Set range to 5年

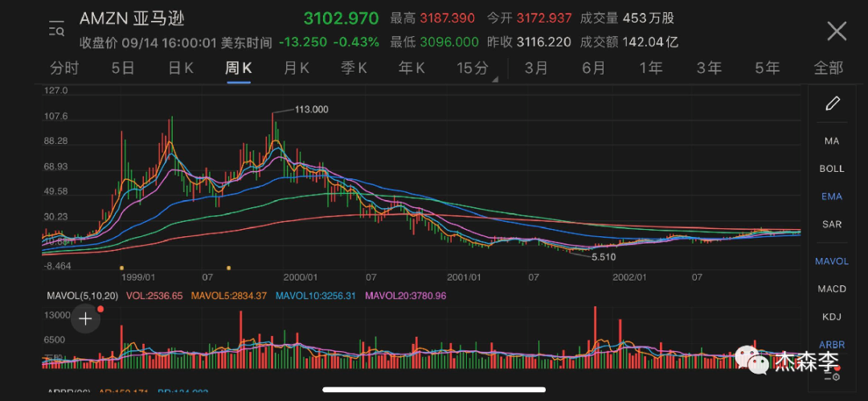point(768,68)
